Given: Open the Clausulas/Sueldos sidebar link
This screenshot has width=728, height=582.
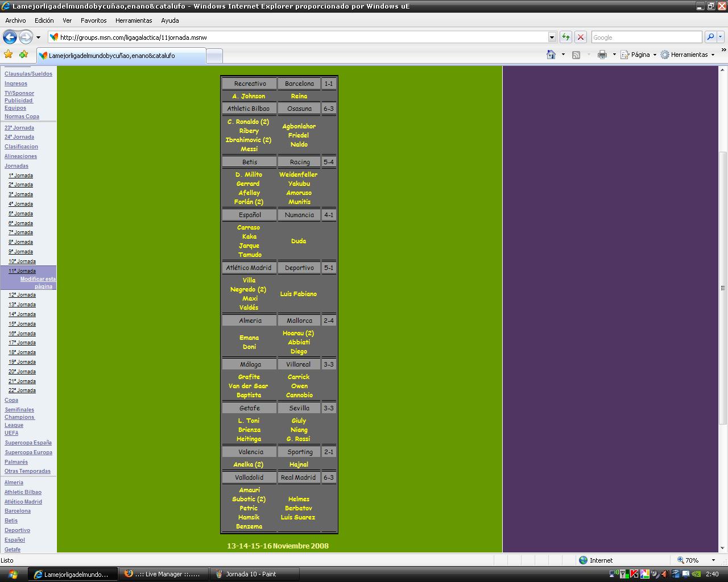Looking at the screenshot, I should [x=28, y=74].
